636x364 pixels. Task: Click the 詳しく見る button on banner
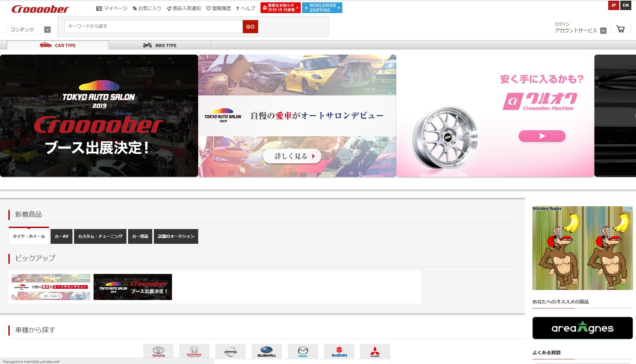click(292, 156)
